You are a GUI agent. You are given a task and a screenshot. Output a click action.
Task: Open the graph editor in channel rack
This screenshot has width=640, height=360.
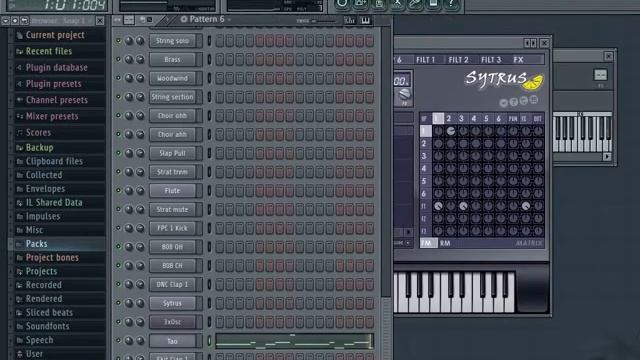[349, 20]
